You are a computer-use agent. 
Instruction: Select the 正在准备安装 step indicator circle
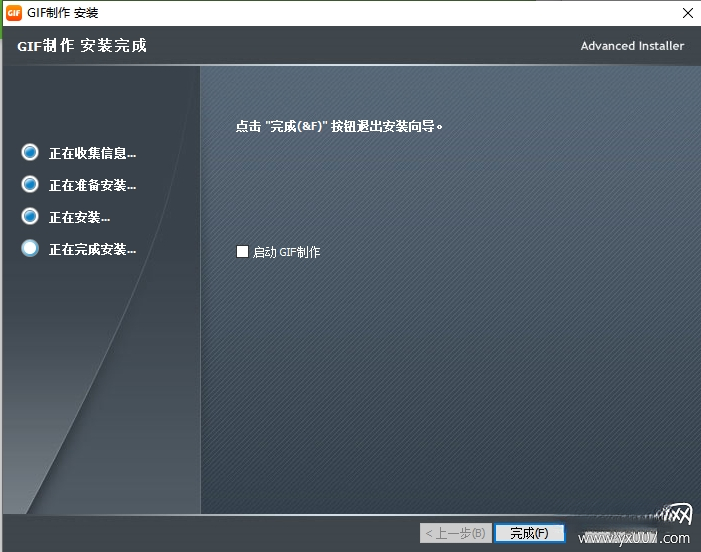point(30,184)
